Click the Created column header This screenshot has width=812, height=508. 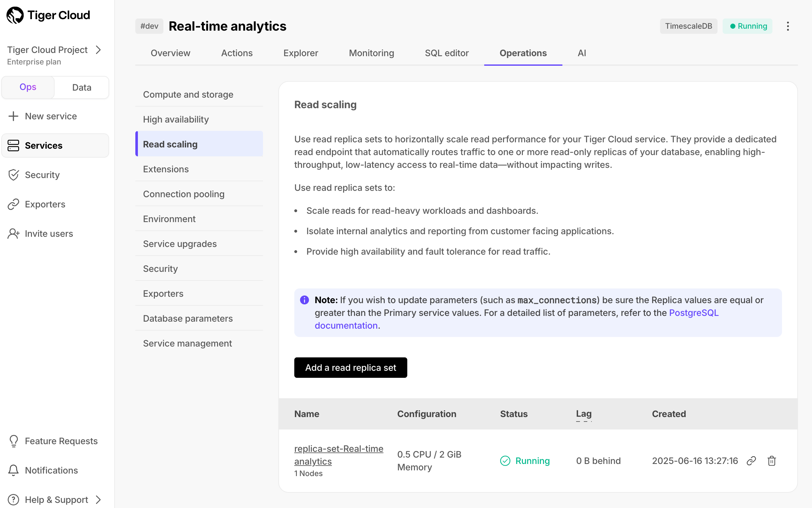tap(669, 414)
